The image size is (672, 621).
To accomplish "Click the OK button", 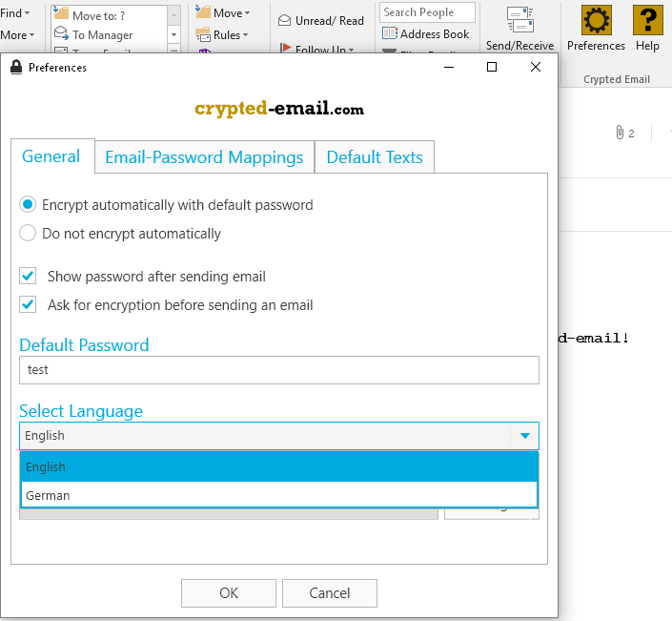I will pyautogui.click(x=229, y=593).
